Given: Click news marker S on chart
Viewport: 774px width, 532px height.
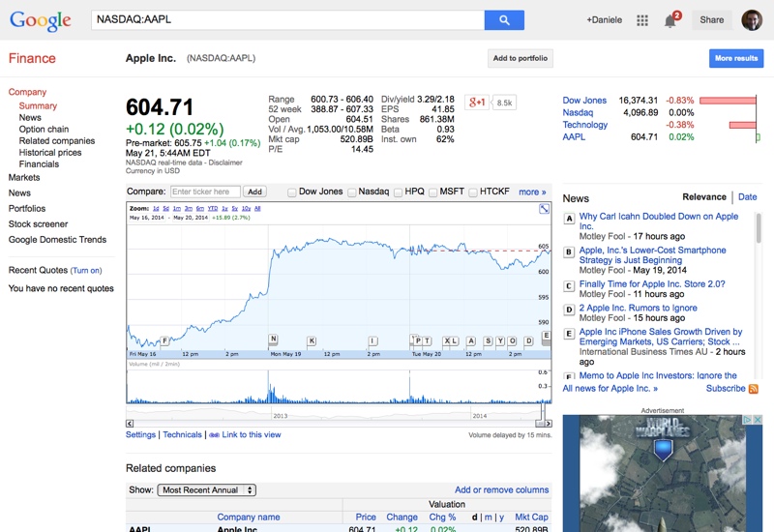Looking at the screenshot, I should 489,340.
